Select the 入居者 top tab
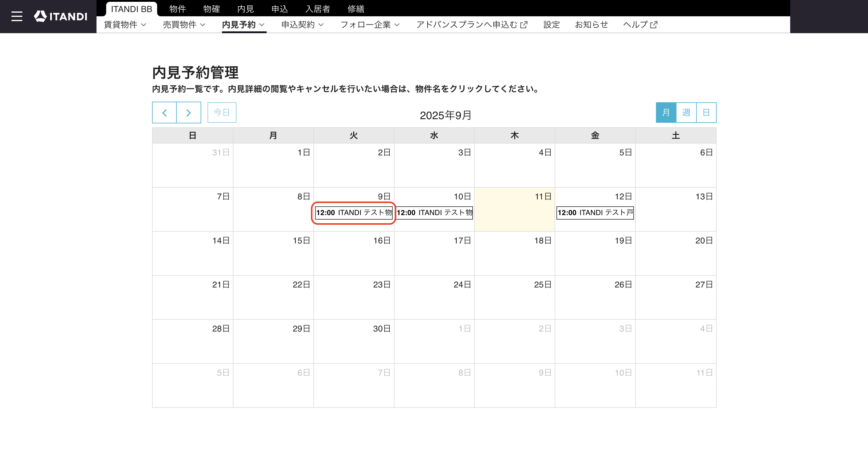This screenshot has height=476, width=868. pos(317,9)
